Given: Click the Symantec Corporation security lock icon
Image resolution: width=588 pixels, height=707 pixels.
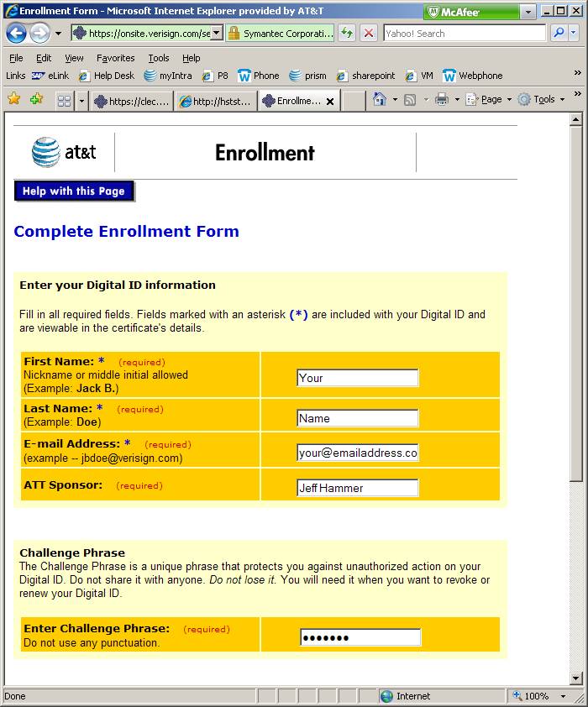Looking at the screenshot, I should point(234,33).
